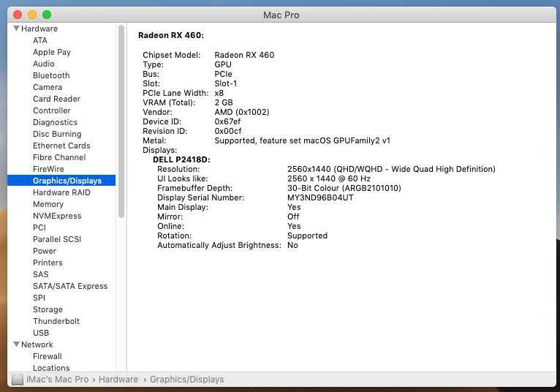Click the Rotation value Supported
This screenshot has width=560, height=392.
[307, 235]
